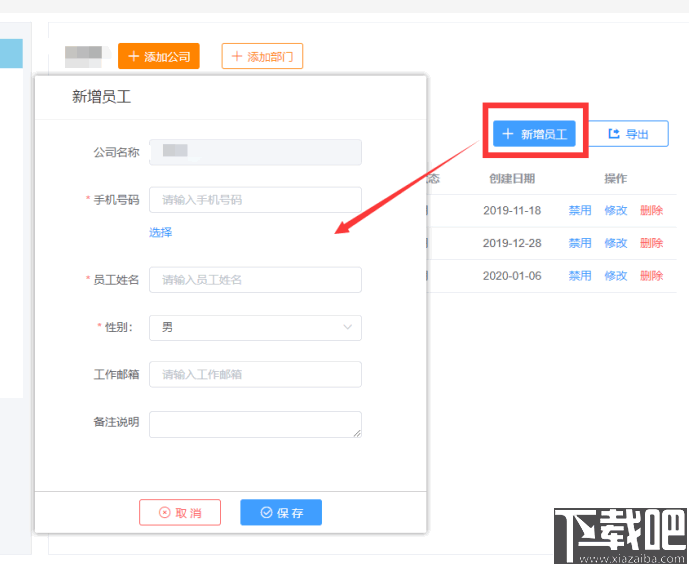Click 删除 in the 2020-01-06 row
The width and height of the screenshot is (689, 564).
[651, 276]
